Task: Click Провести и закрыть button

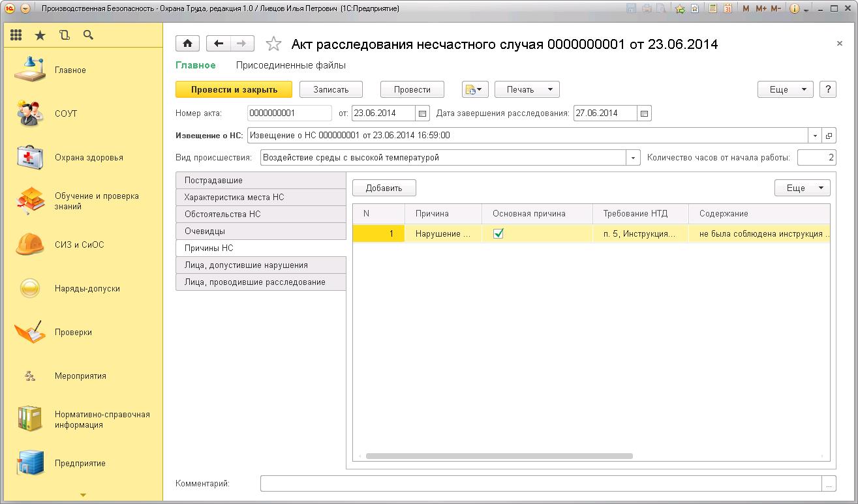Action: click(x=234, y=89)
